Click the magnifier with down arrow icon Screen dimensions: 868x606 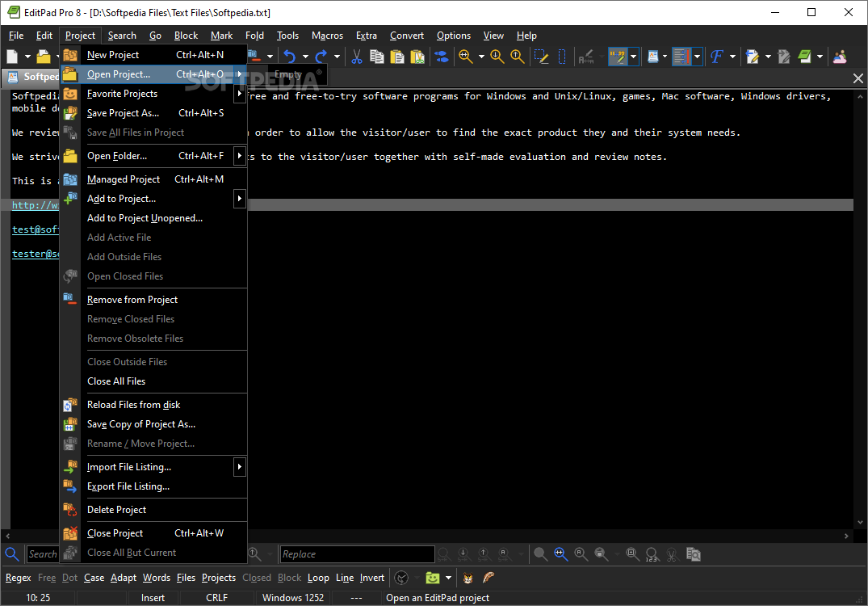pos(497,56)
